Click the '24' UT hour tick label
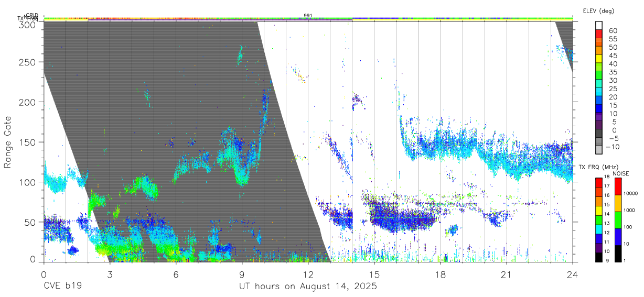The height and width of the screenshot is (297, 644). pos(573,274)
